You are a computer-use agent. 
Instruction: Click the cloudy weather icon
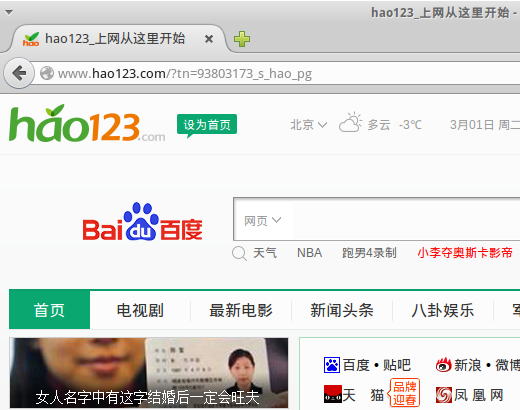point(350,123)
